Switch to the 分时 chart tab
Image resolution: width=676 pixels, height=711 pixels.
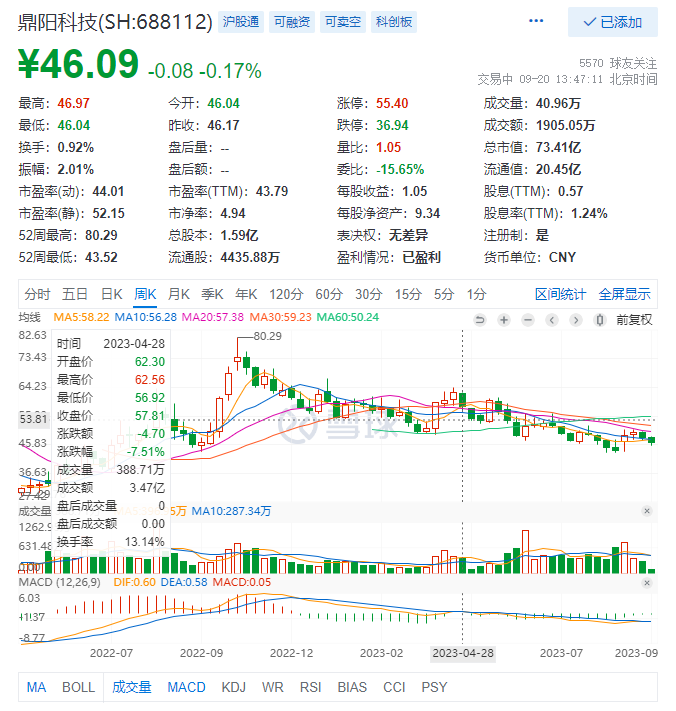pyautogui.click(x=37, y=294)
